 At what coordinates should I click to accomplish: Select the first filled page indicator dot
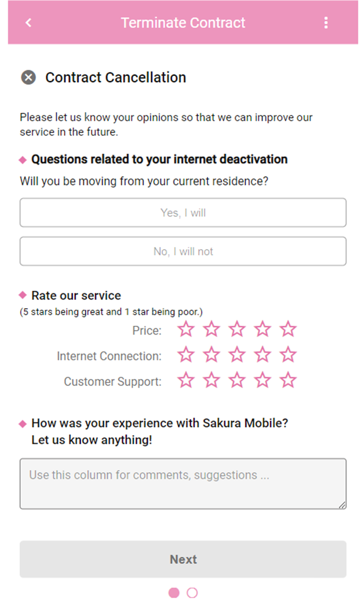point(174,593)
